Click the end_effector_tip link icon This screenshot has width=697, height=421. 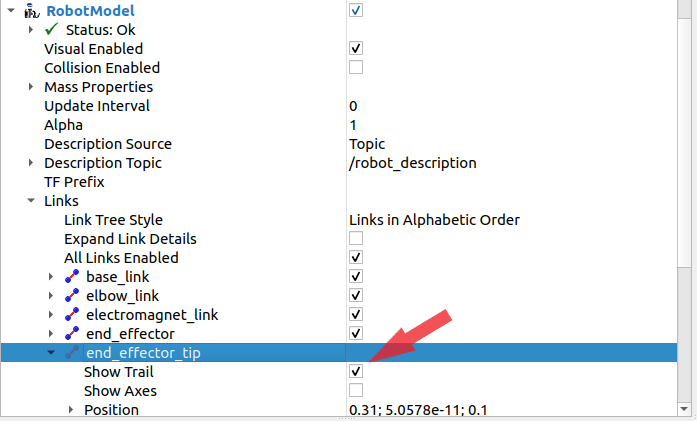72,353
